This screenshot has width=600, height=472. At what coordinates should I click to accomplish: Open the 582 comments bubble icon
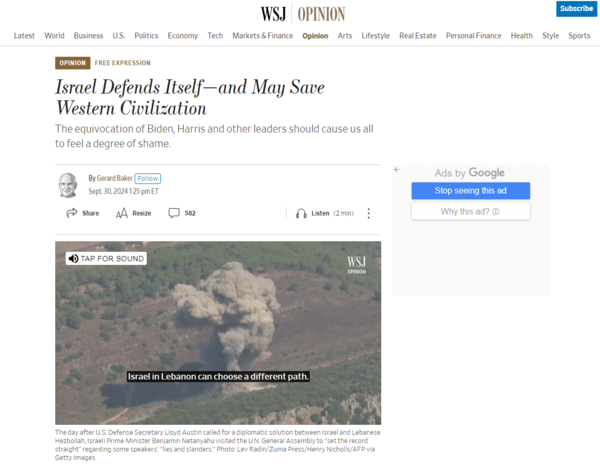[174, 213]
